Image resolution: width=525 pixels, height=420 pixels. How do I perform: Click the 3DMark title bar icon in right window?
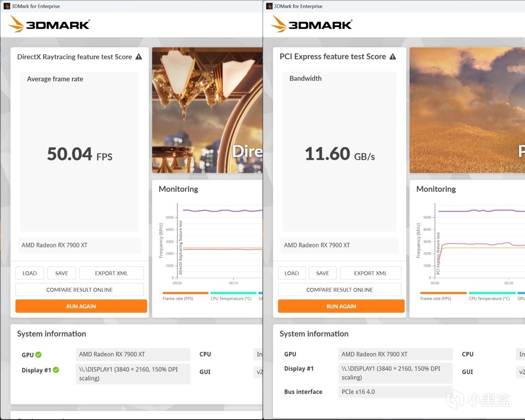click(269, 6)
